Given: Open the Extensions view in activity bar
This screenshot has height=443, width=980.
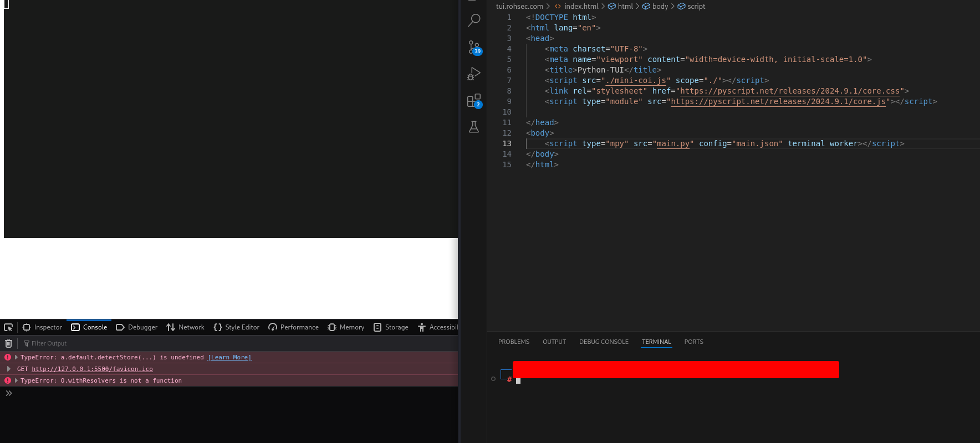Looking at the screenshot, I should coord(474,101).
